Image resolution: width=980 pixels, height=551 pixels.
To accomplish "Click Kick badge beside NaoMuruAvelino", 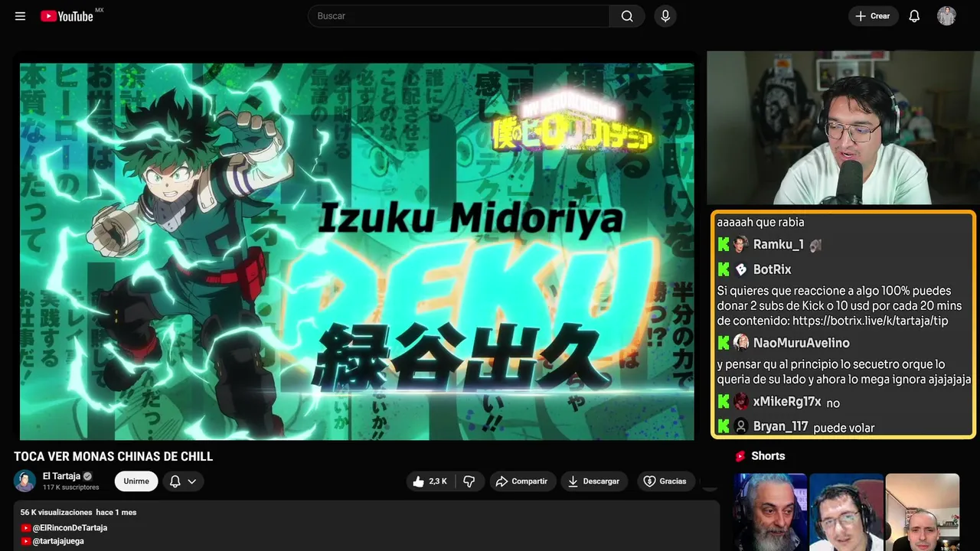I will pyautogui.click(x=724, y=343).
